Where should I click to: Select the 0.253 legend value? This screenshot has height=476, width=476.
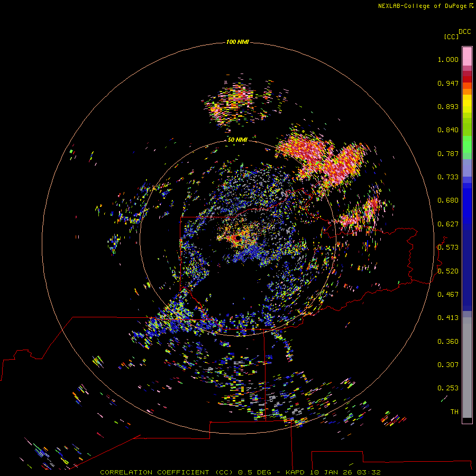click(448, 388)
